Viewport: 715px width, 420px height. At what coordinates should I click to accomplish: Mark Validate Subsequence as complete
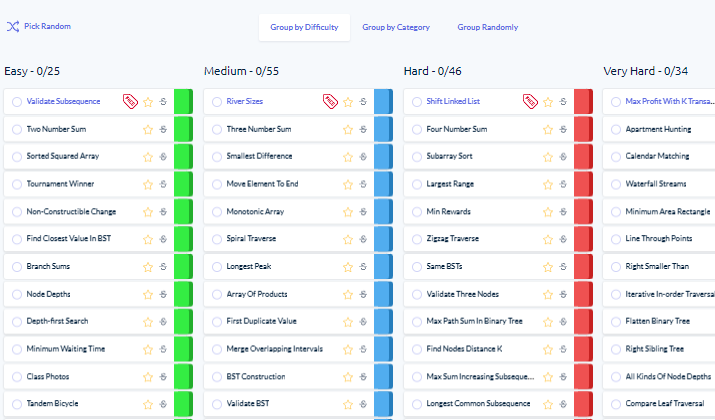17,102
